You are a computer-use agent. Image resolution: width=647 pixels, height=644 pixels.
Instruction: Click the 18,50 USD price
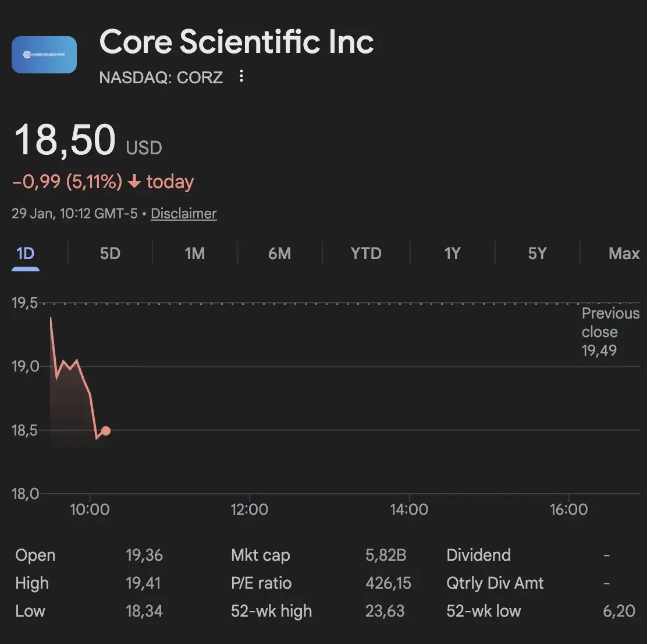tap(87, 141)
